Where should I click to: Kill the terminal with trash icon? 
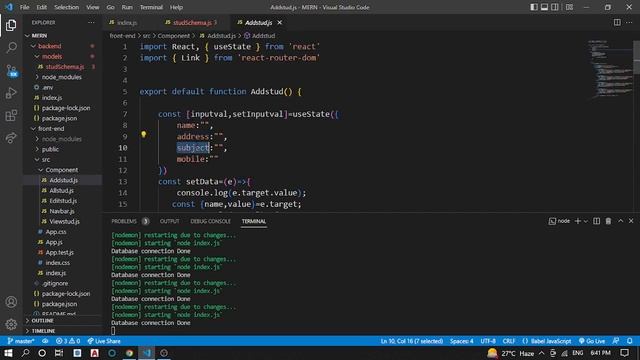608,221
